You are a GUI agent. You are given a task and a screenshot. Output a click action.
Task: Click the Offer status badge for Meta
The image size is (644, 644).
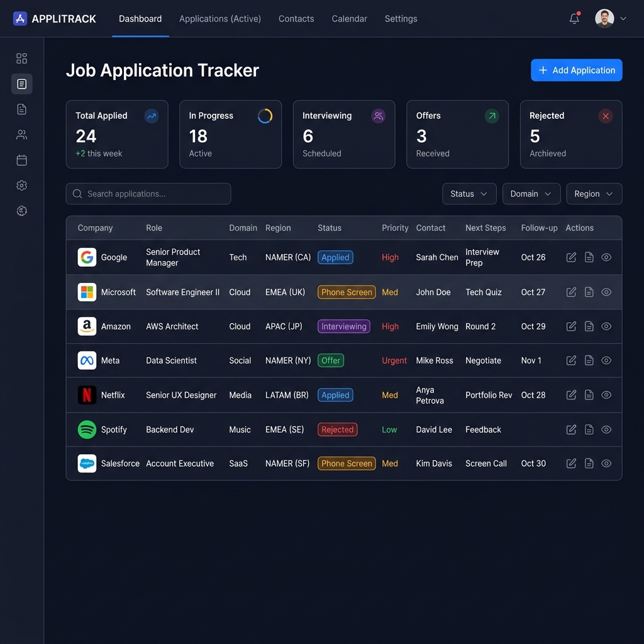coord(331,360)
